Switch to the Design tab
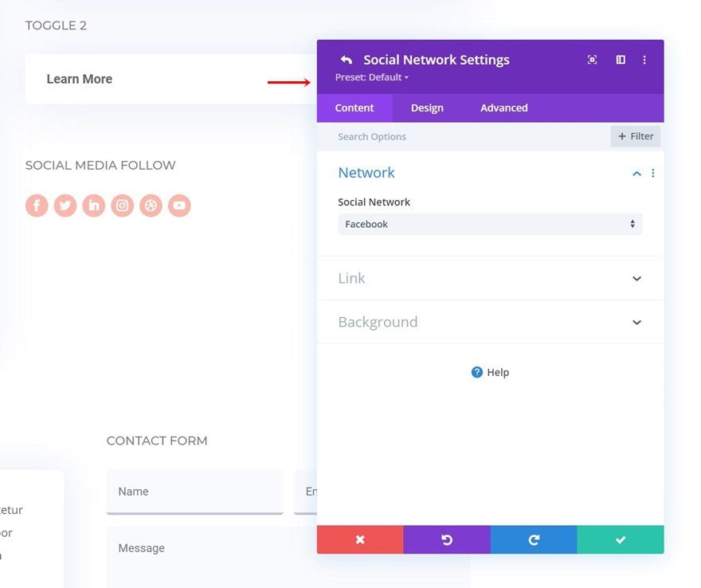 coord(427,108)
